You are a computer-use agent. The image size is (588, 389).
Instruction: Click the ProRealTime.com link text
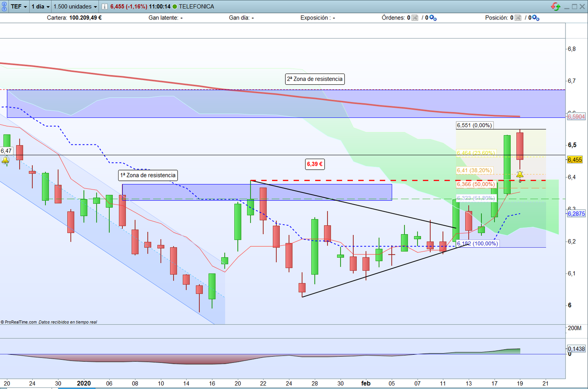click(21, 322)
